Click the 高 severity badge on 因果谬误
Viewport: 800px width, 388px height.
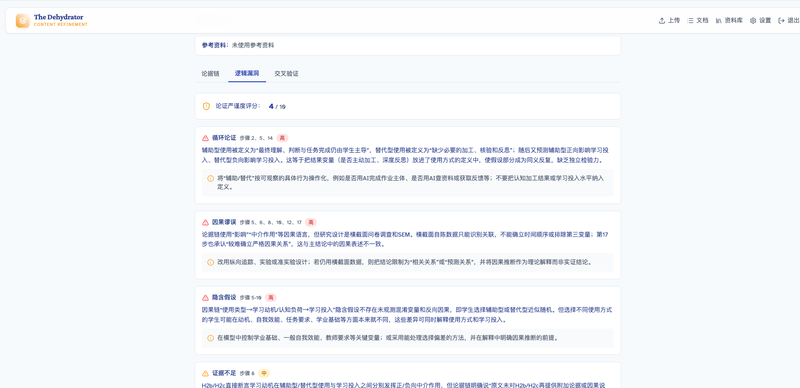(311, 222)
